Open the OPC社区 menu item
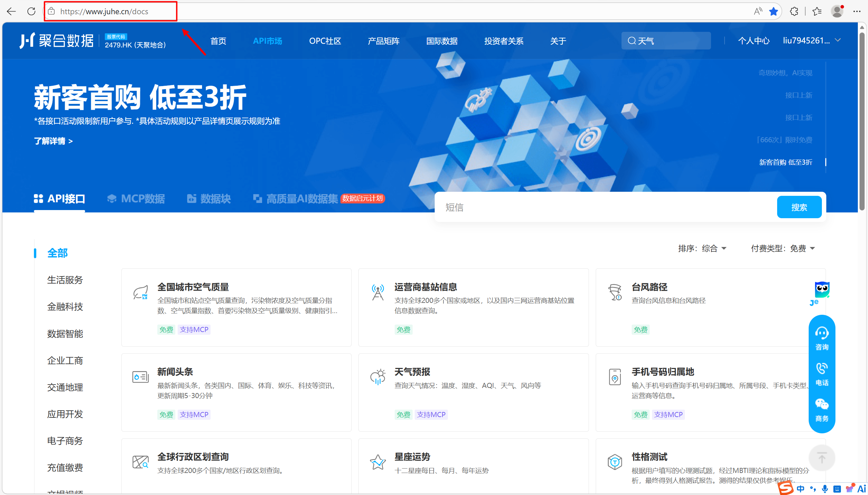868x495 pixels. 325,41
